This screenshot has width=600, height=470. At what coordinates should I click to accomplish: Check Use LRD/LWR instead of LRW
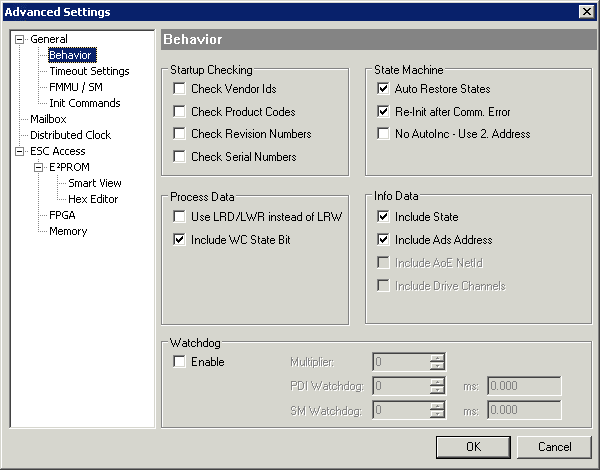[x=179, y=217]
